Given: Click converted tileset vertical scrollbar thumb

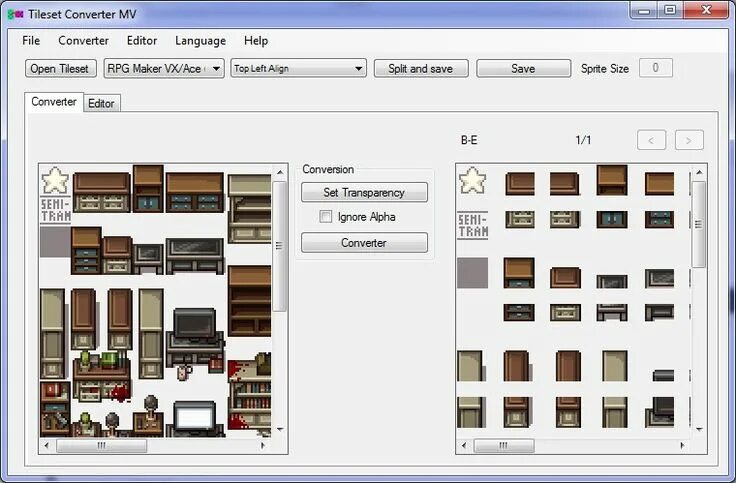Looking at the screenshot, I should click(699, 224).
